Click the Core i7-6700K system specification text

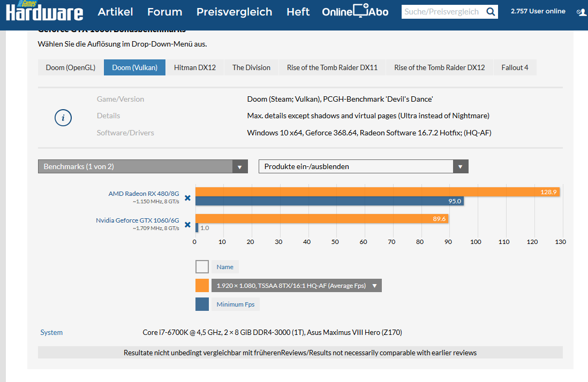(x=272, y=332)
